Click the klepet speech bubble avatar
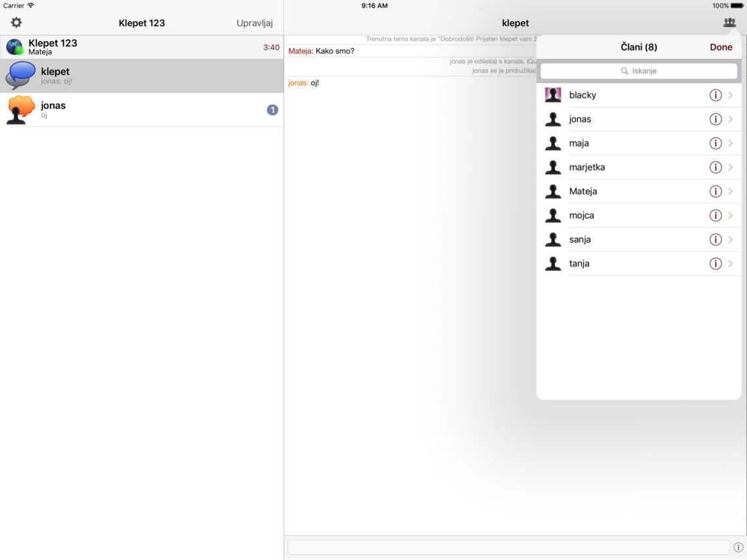The width and height of the screenshot is (747, 560). 20,76
